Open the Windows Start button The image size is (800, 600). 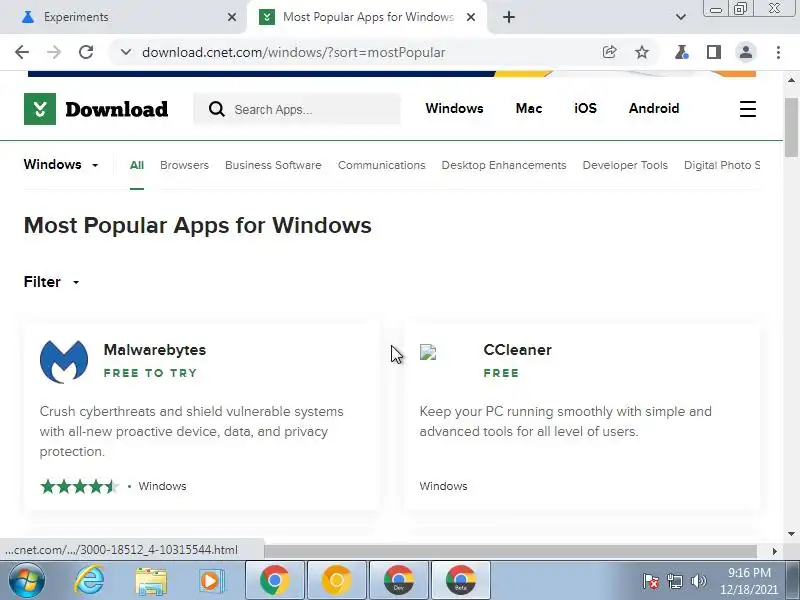[x=26, y=581]
